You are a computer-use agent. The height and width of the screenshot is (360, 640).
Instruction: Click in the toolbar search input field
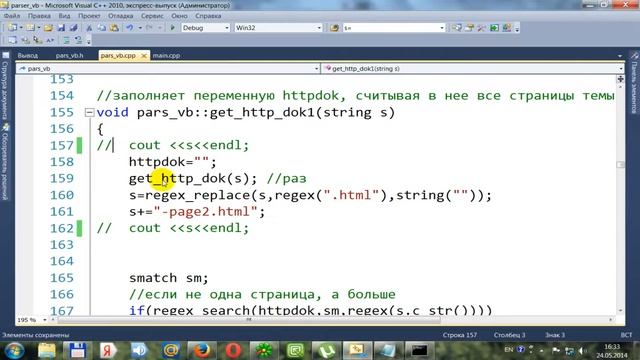pos(390,28)
